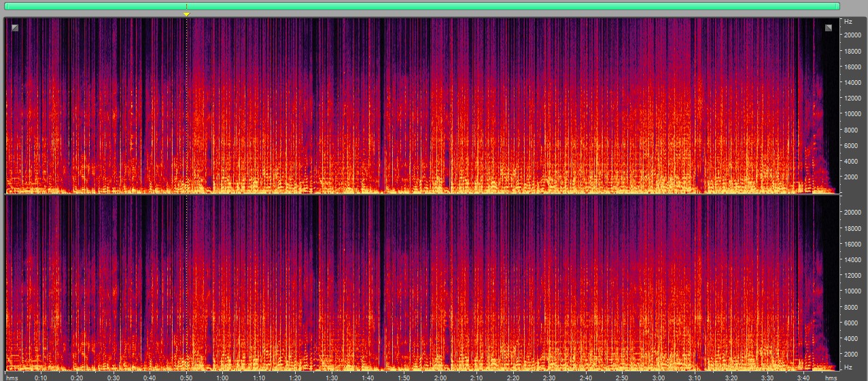Click 8000 on the upper channel frequency scale
This screenshot has height=381, width=868.
pos(852,130)
